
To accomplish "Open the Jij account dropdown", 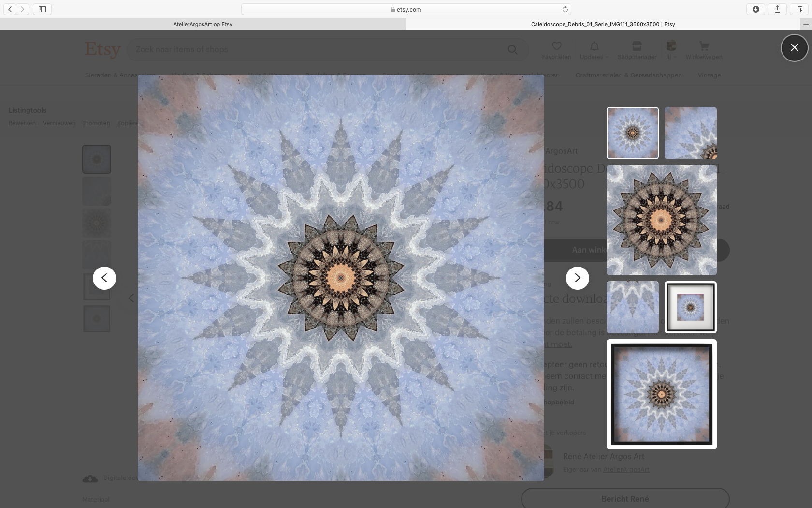I will pyautogui.click(x=671, y=50).
